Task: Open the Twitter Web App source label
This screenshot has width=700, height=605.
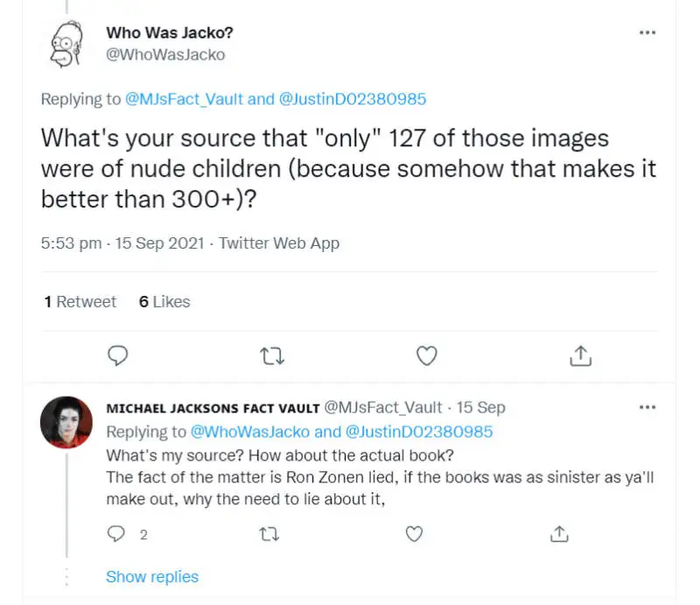Action: (278, 243)
